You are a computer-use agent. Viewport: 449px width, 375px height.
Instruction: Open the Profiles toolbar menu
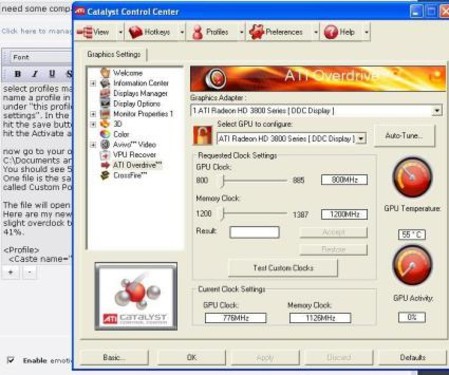[x=214, y=32]
